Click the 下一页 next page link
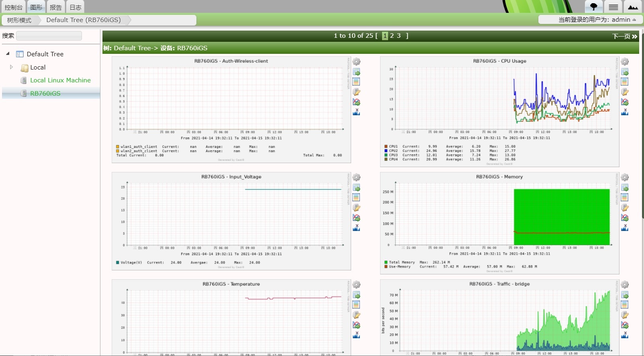 point(624,36)
